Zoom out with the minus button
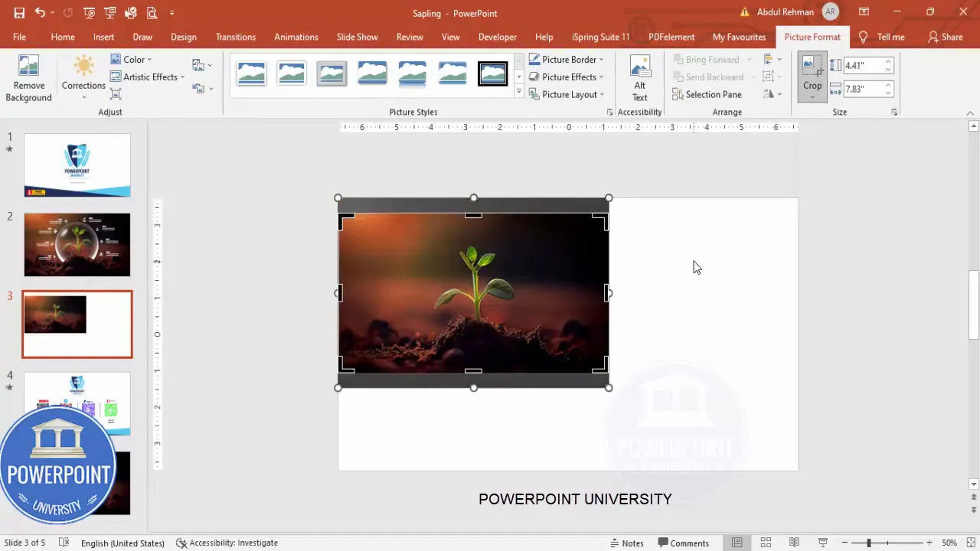This screenshot has height=551, width=980. [x=844, y=543]
